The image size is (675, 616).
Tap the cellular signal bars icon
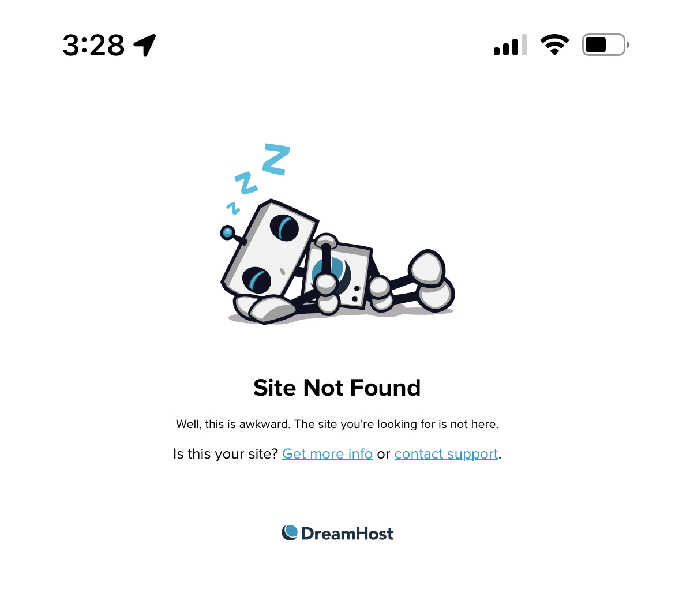[x=510, y=45]
